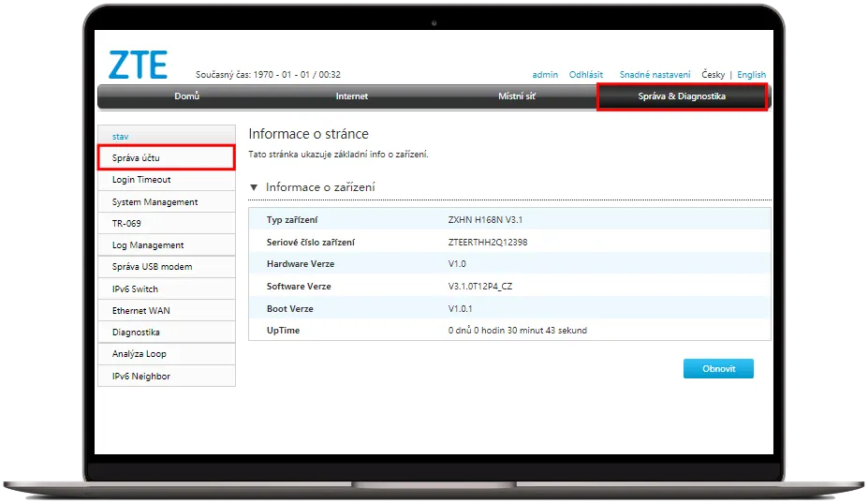This screenshot has height=503, width=868.
Task: Select the Česky language option
Action: click(x=713, y=75)
